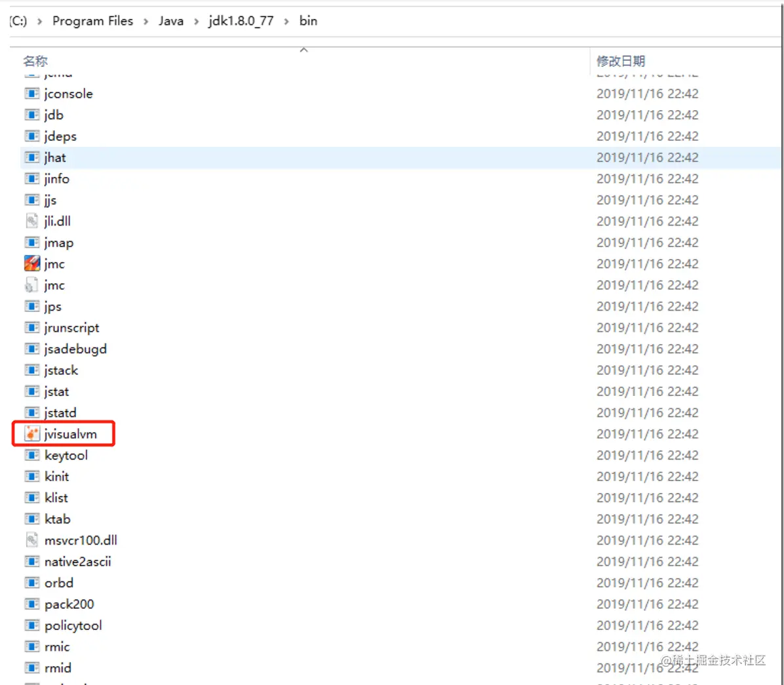
Task: Click the jrunscript executable icon
Action: click(x=31, y=328)
